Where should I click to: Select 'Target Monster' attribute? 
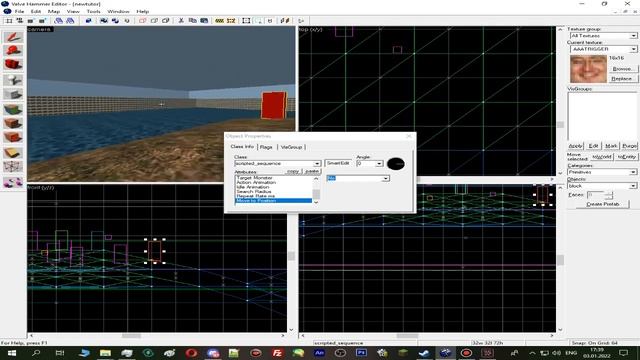pos(254,178)
